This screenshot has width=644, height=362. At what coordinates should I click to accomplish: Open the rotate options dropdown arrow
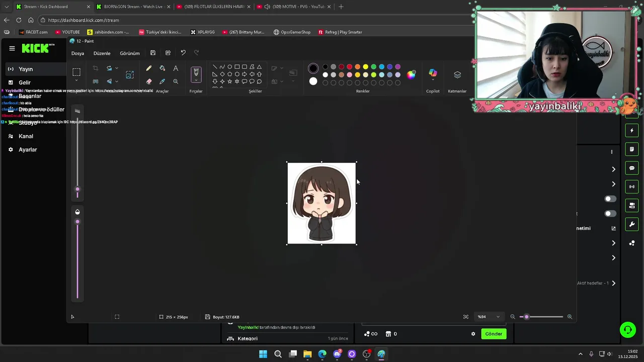pyautogui.click(x=117, y=68)
